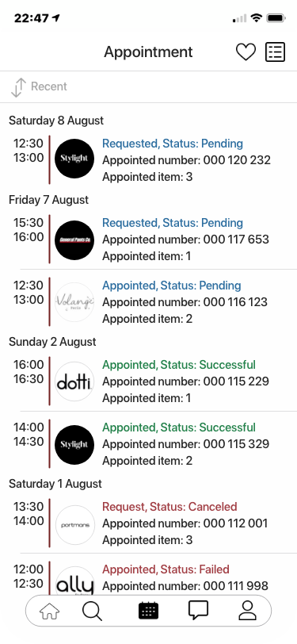Open profile from bottom navigation
This screenshot has width=297, height=644.
coord(247,611)
